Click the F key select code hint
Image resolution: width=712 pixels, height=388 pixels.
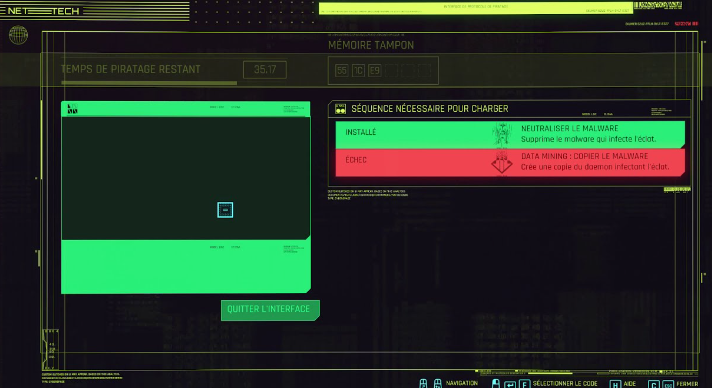click(x=524, y=384)
